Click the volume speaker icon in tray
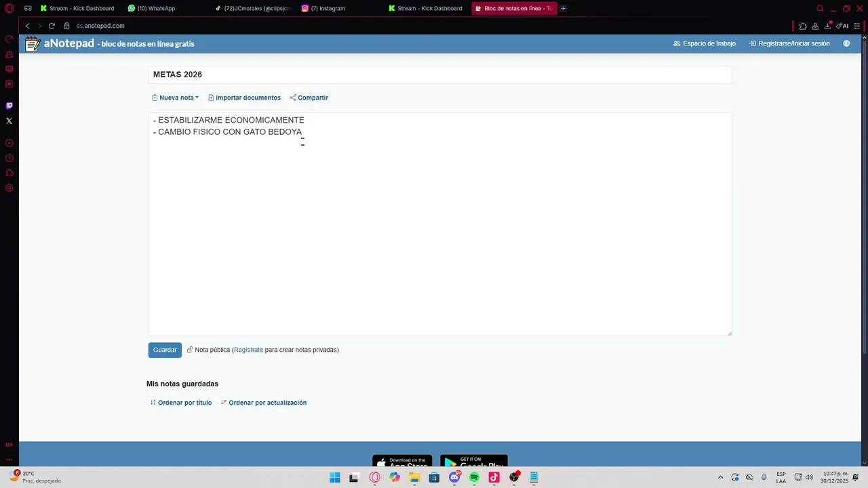 tap(809, 477)
